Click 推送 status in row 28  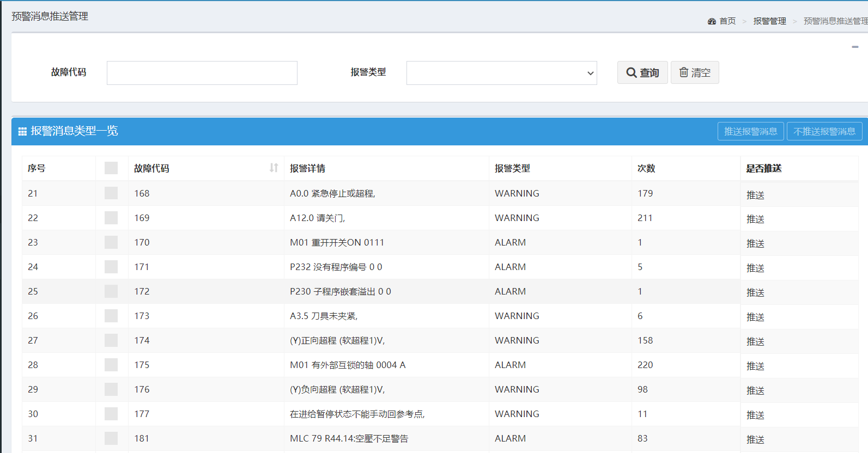(x=755, y=366)
